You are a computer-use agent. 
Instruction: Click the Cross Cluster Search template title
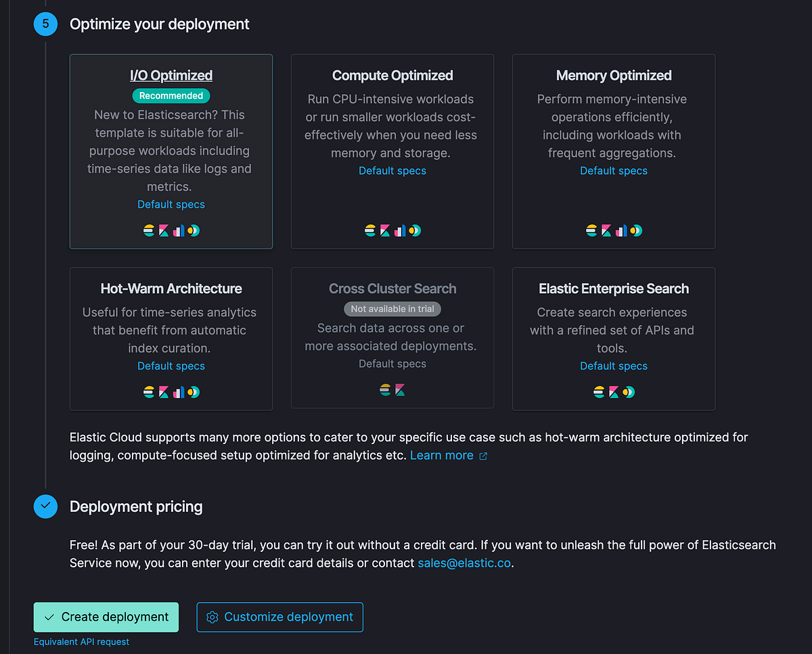coord(392,288)
